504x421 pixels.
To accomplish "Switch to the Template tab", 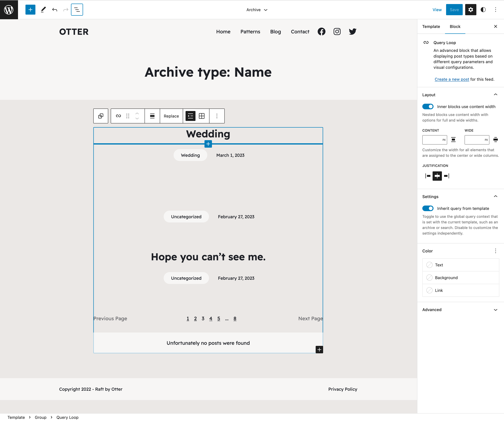I will (x=431, y=26).
